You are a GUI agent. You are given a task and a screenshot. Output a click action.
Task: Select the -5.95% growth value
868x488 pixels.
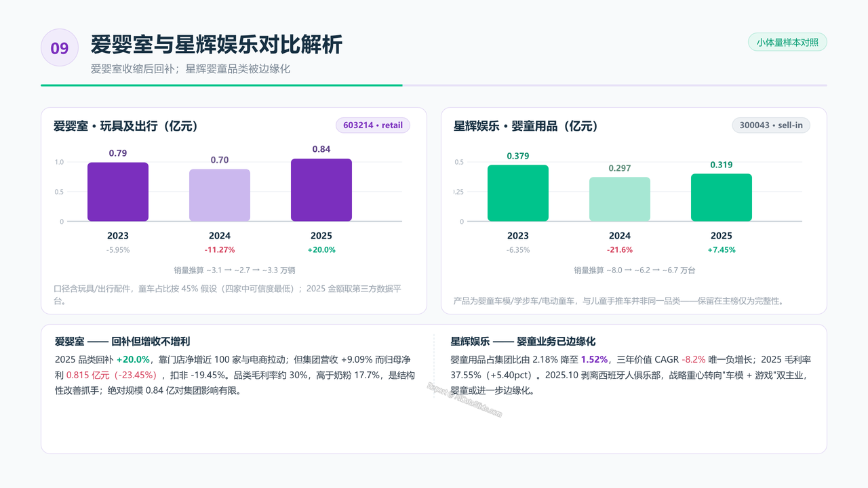[x=118, y=250]
